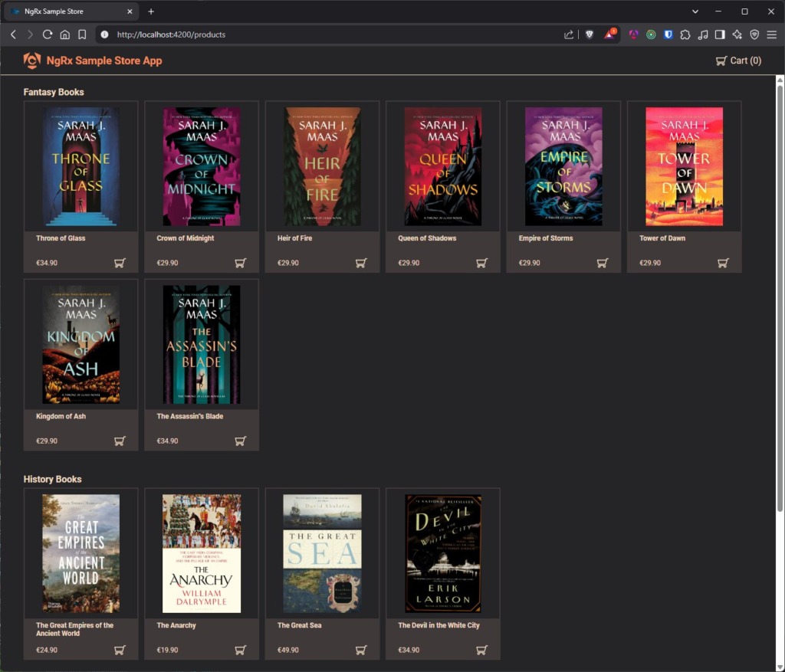This screenshot has height=672, width=785.
Task: Open browser home page icon
Action: tap(64, 34)
